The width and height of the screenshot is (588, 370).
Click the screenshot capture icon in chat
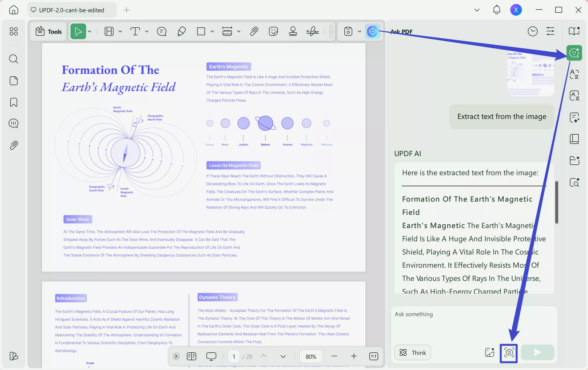click(x=509, y=352)
